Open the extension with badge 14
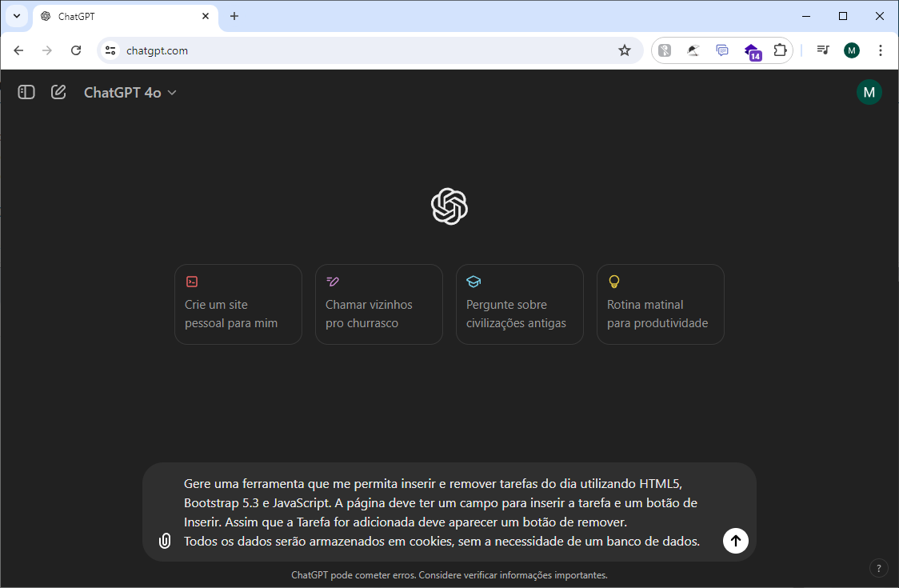 tap(752, 52)
